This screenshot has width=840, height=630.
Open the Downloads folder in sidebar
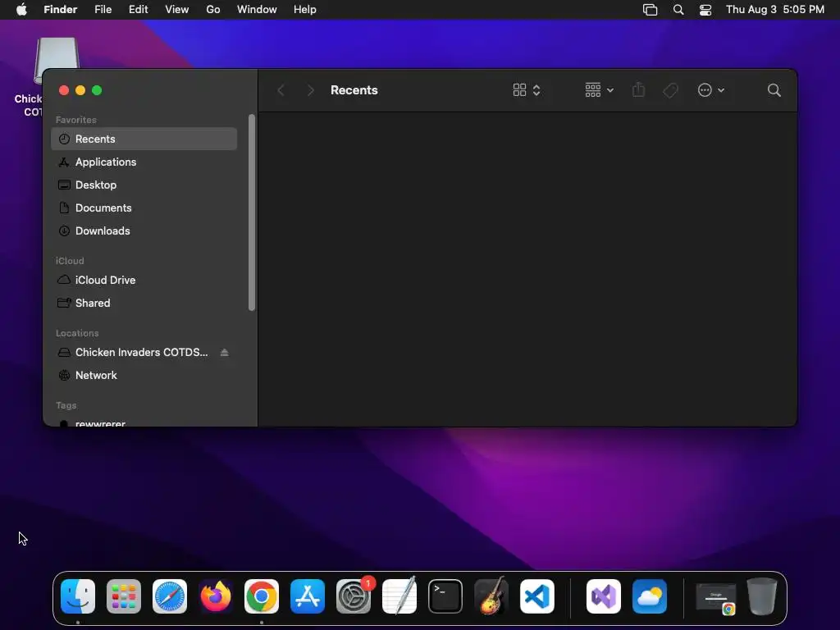[x=144, y=231]
